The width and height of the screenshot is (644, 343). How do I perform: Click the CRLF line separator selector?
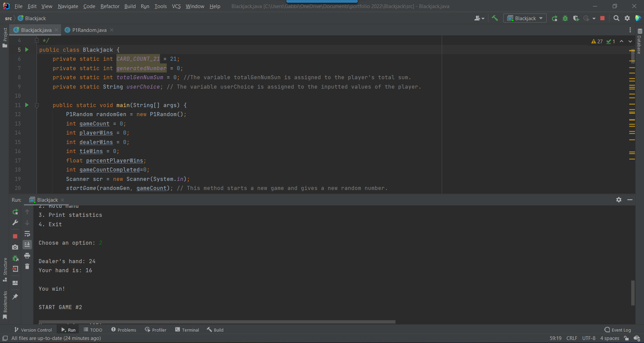[x=572, y=338]
